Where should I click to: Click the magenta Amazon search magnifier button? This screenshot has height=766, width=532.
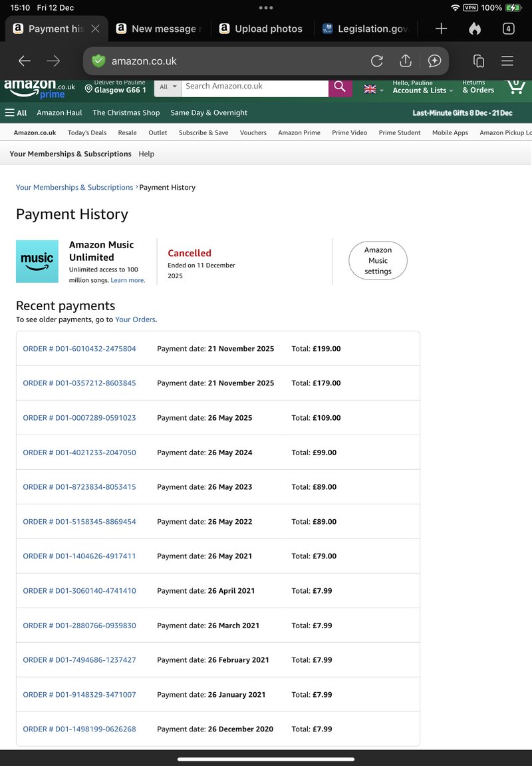[x=340, y=87]
